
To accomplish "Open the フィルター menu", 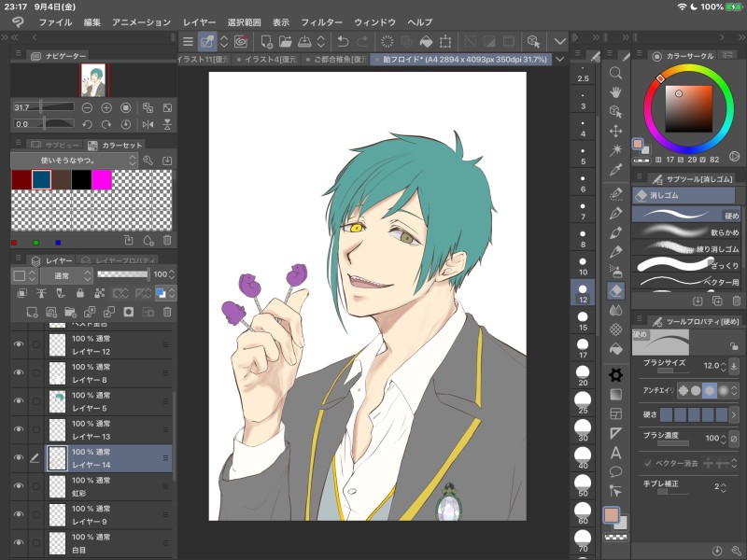I will [321, 21].
